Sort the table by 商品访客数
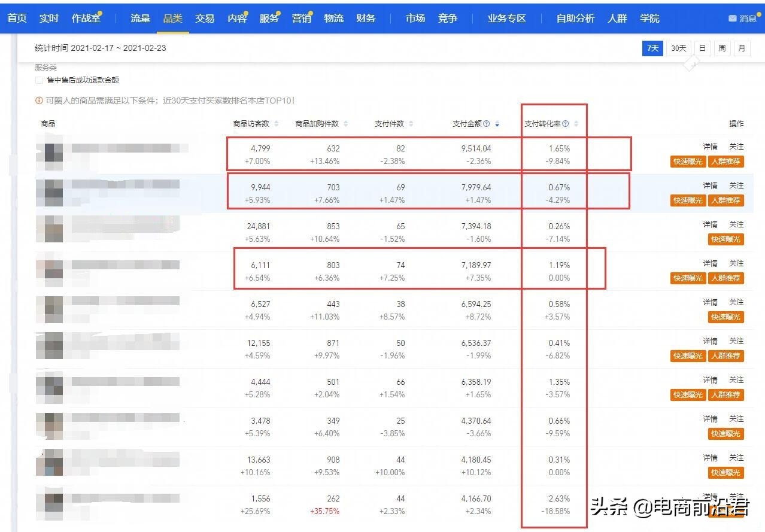 (275, 123)
